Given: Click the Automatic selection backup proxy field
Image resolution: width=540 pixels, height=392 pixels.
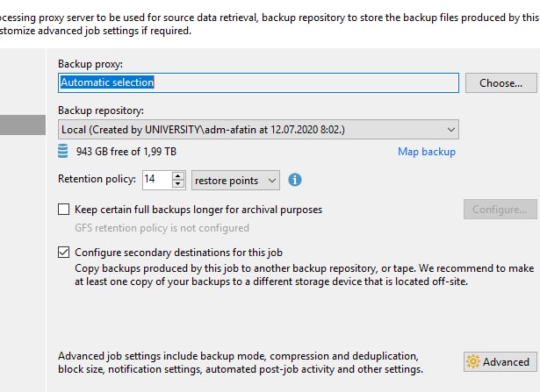Looking at the screenshot, I should pos(258,82).
